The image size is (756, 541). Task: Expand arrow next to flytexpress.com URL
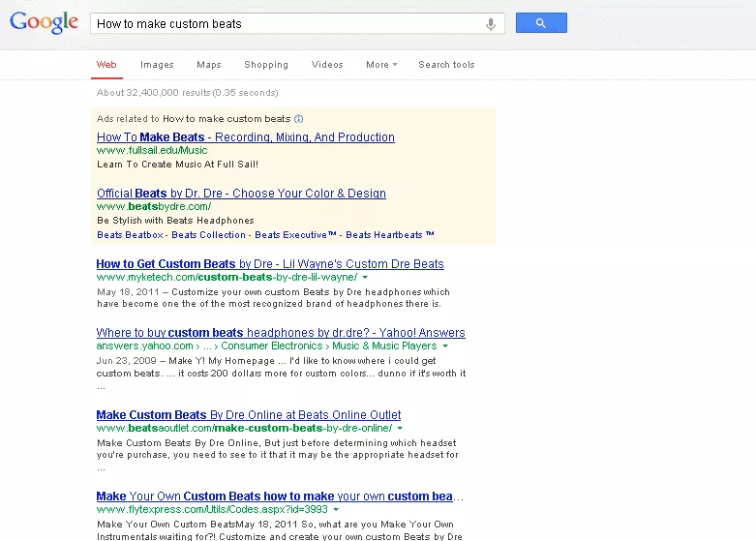pos(336,510)
